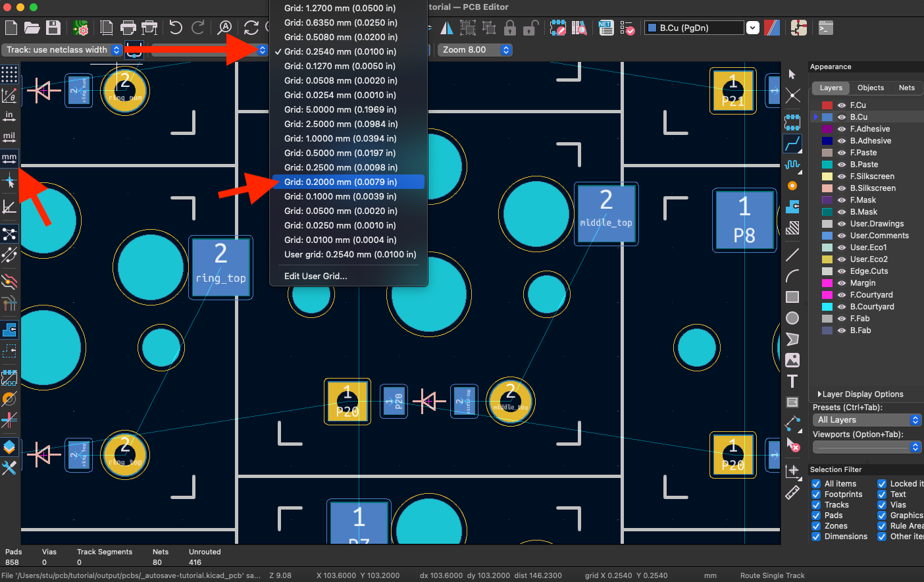Disable the Zones selection filter
The width and height of the screenshot is (924, 582).
pyautogui.click(x=815, y=525)
